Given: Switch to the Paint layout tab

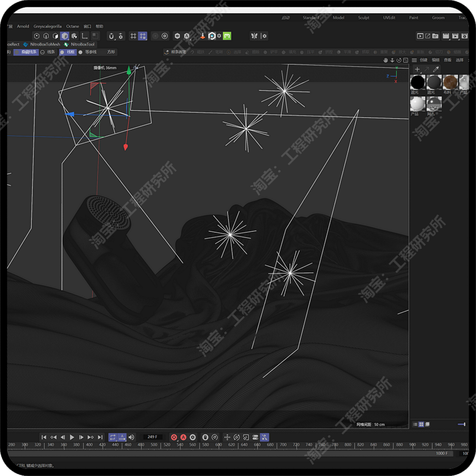Looking at the screenshot, I should point(414,18).
